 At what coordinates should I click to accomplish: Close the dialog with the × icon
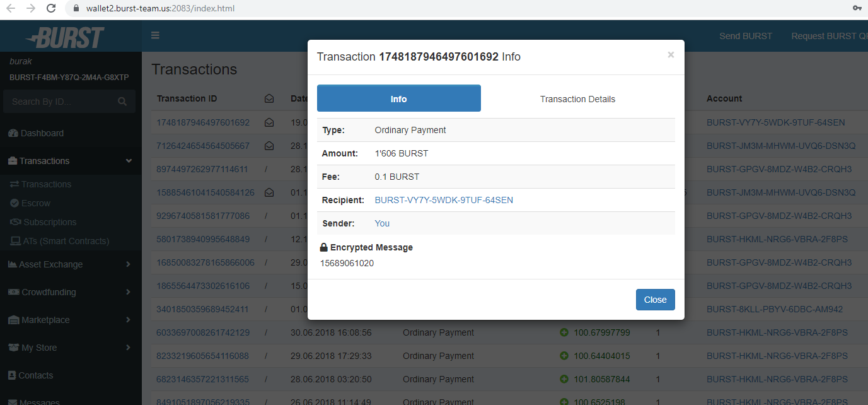coord(671,55)
